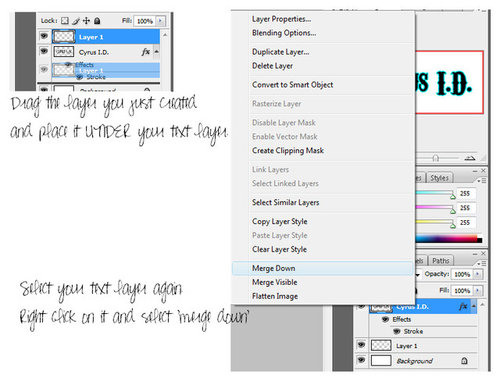The height and width of the screenshot is (380, 500).
Task: Minimize the Paths panel group
Action: [475, 254]
